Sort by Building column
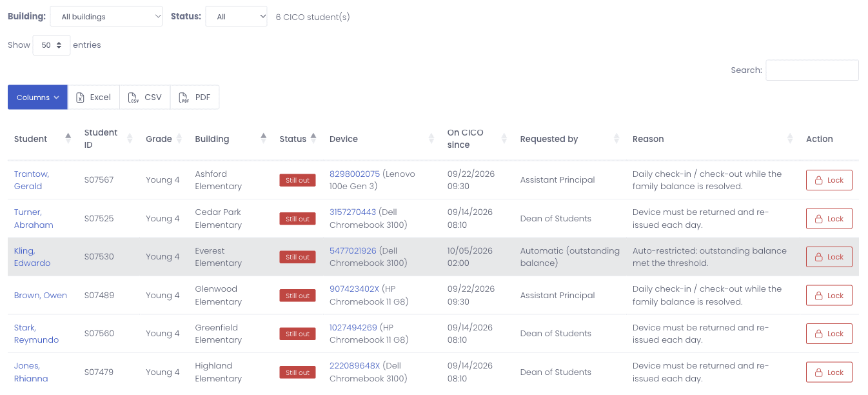 231,139
